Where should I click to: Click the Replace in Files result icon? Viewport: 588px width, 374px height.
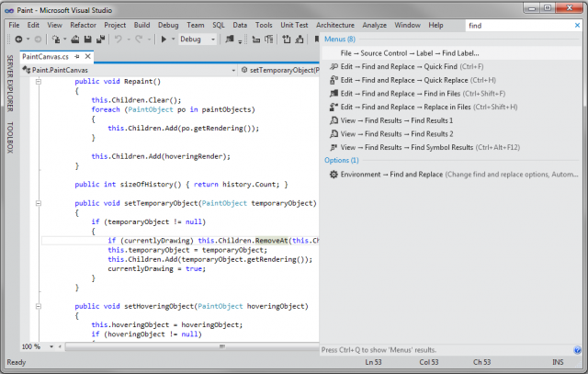point(334,107)
